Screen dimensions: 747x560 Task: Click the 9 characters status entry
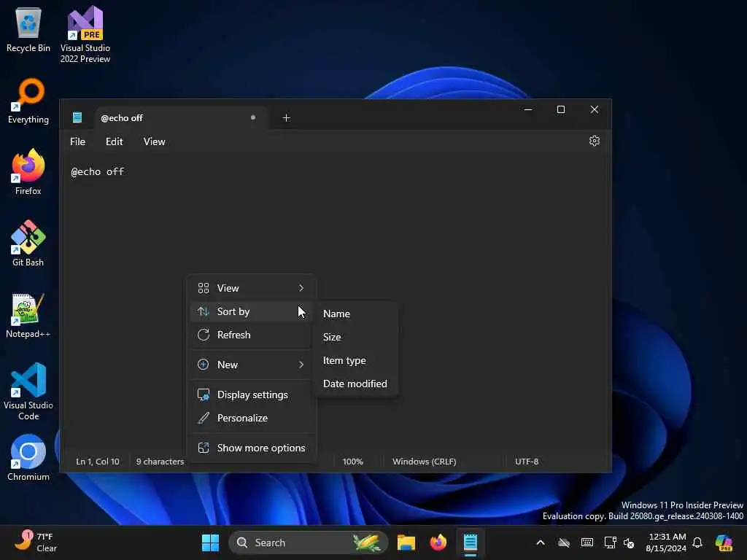(160, 462)
